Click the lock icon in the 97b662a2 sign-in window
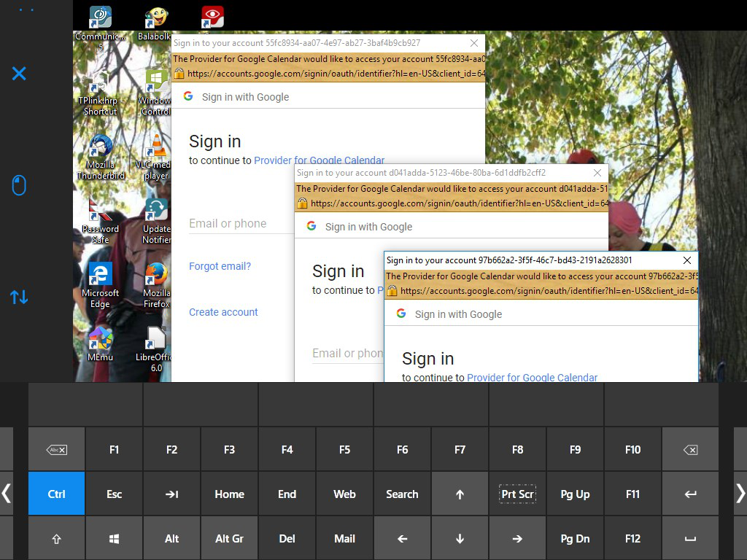Viewport: 747px width, 560px height. pyautogui.click(x=392, y=290)
